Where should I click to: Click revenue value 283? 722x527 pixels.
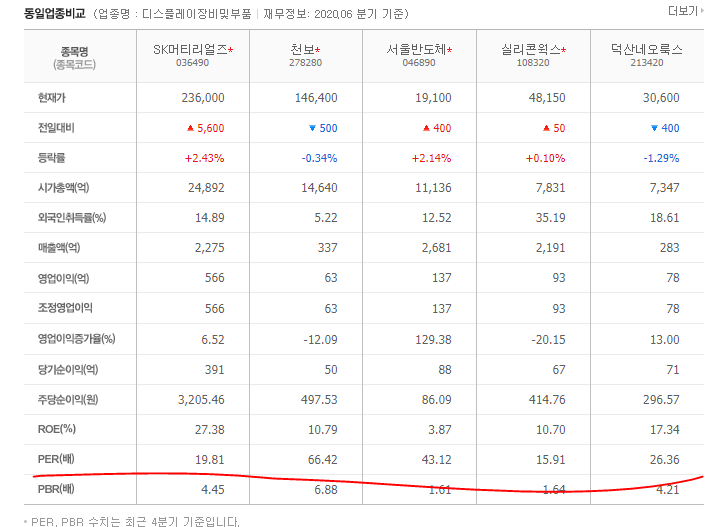click(x=670, y=248)
